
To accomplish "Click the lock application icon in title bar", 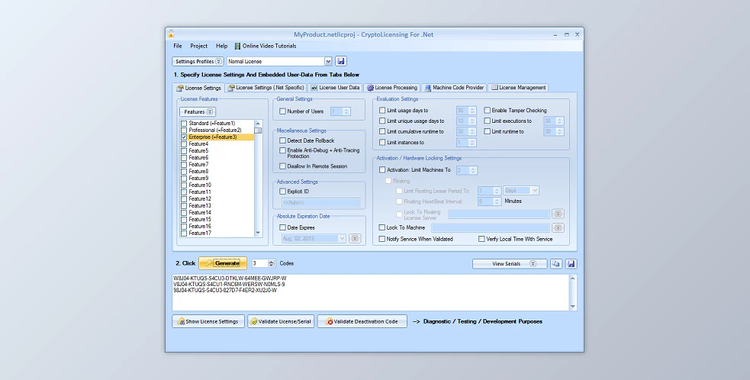I will pos(171,34).
